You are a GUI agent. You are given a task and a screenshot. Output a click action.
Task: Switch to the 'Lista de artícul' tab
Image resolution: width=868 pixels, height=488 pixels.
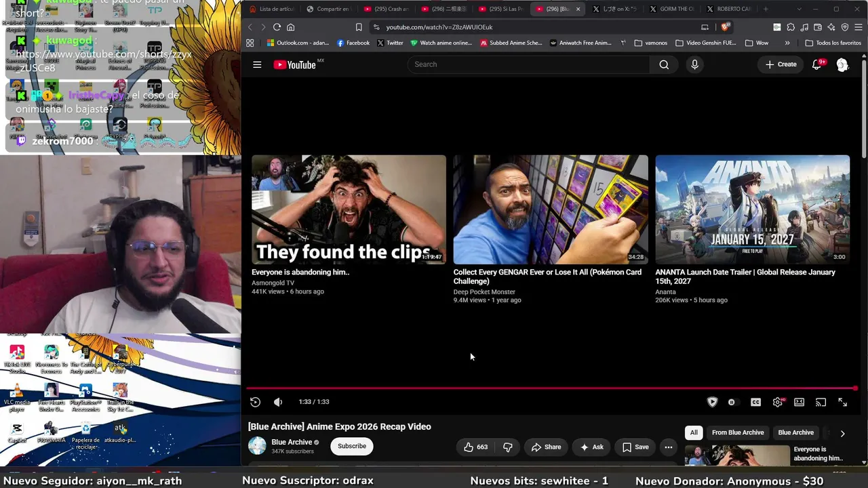click(271, 9)
